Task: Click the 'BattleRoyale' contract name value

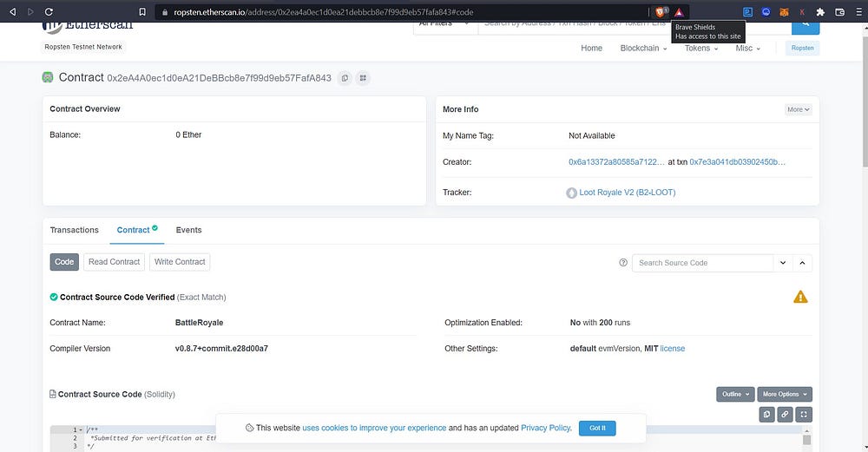Action: 200,323
